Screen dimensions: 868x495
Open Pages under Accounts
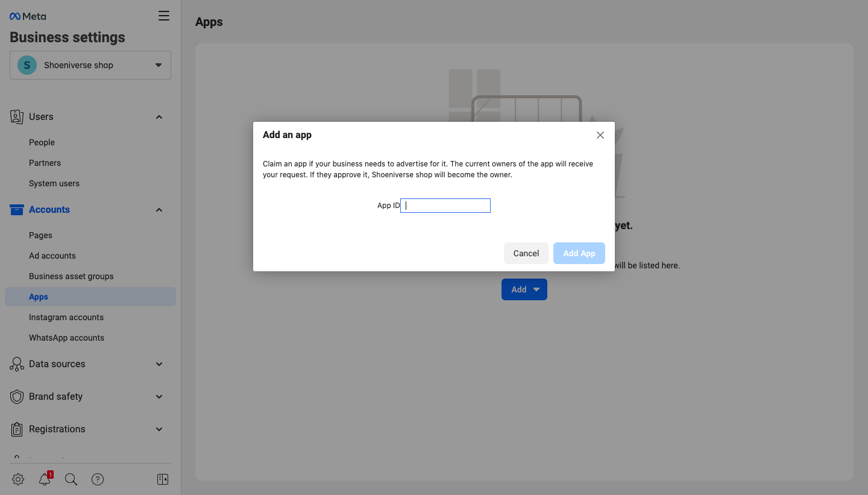coord(40,235)
